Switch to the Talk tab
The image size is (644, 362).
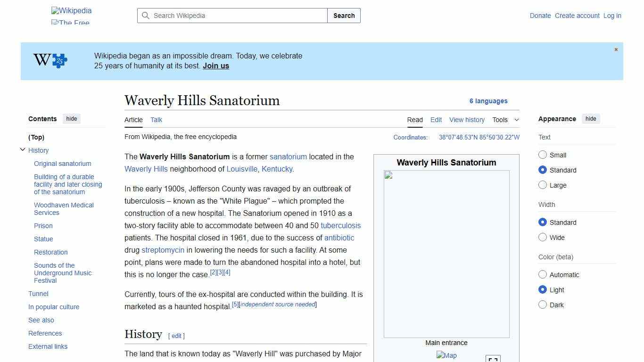tap(156, 120)
